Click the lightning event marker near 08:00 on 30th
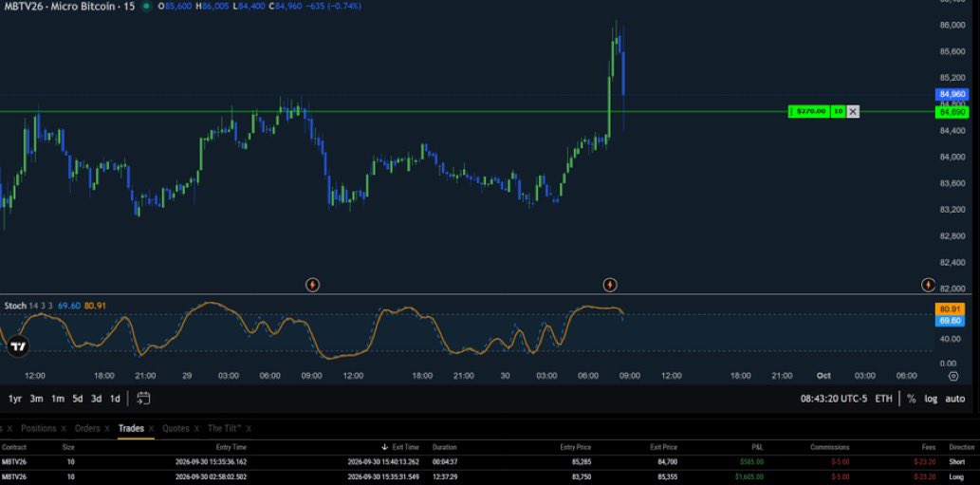The image size is (980, 485). (x=610, y=285)
